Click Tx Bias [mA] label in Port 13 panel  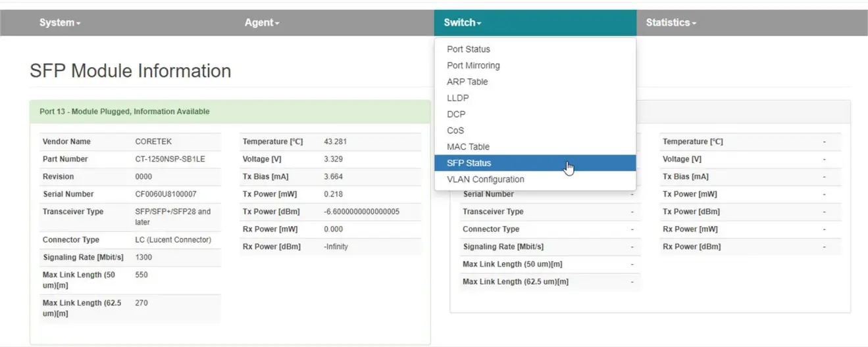265,177
